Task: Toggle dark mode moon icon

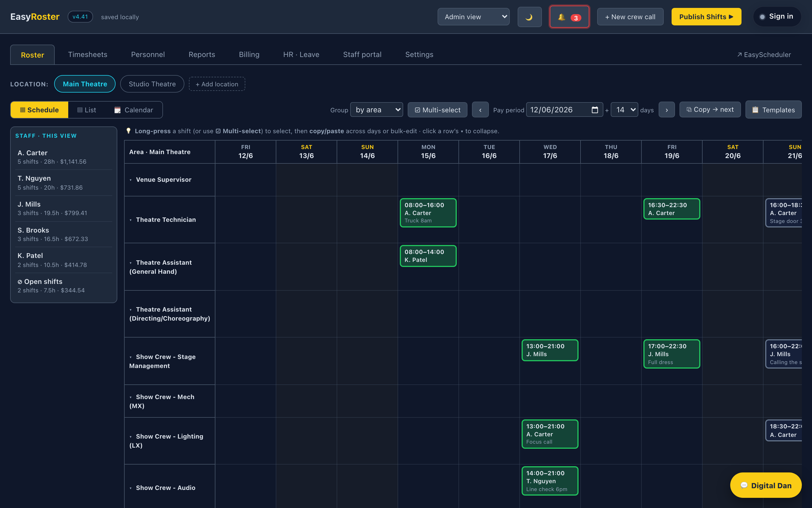Action: pos(529,17)
